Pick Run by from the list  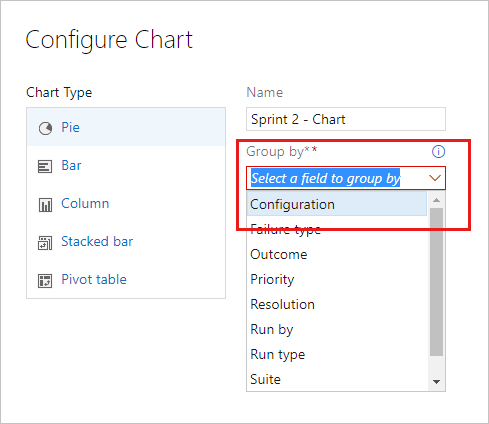point(337,329)
